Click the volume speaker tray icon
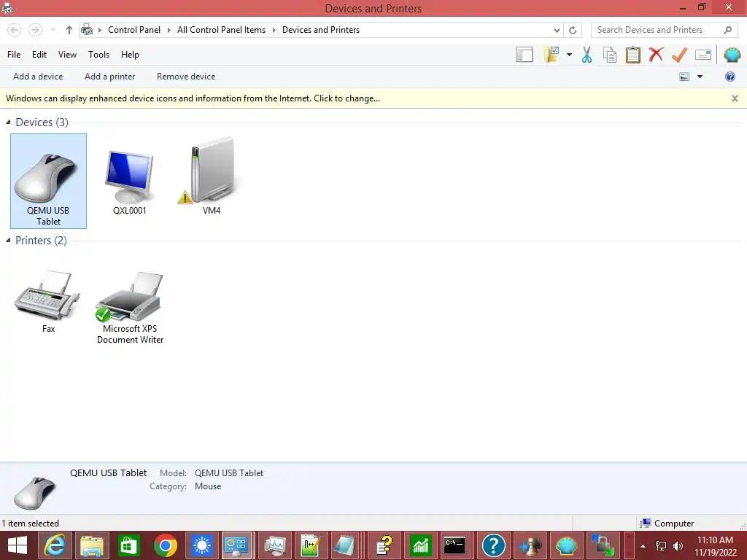Viewport: 747px width, 560px height. (x=678, y=546)
